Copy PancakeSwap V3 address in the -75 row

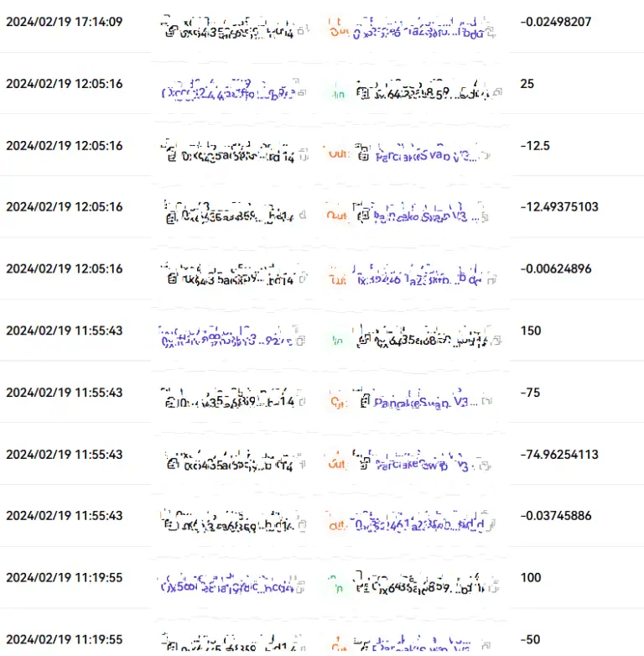pos(484,403)
